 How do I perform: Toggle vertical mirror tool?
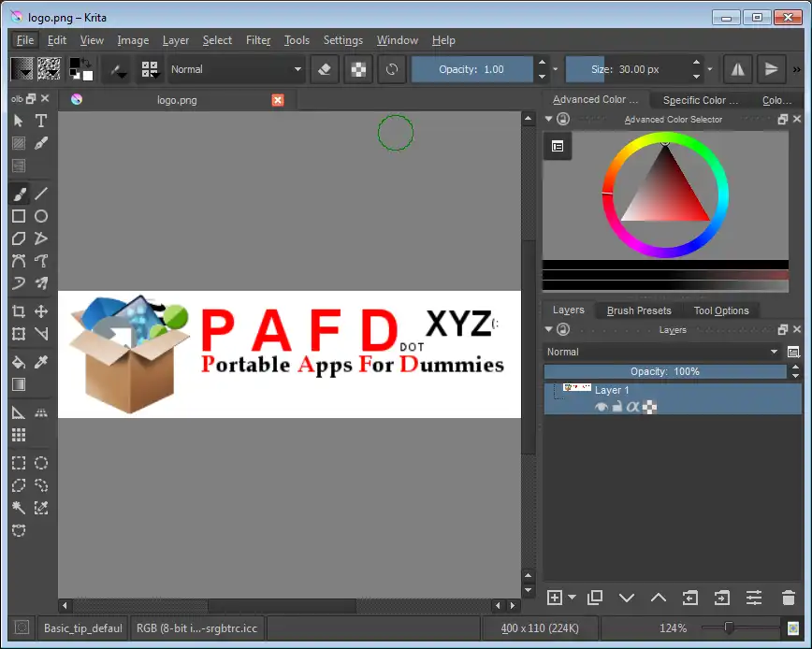tap(771, 69)
